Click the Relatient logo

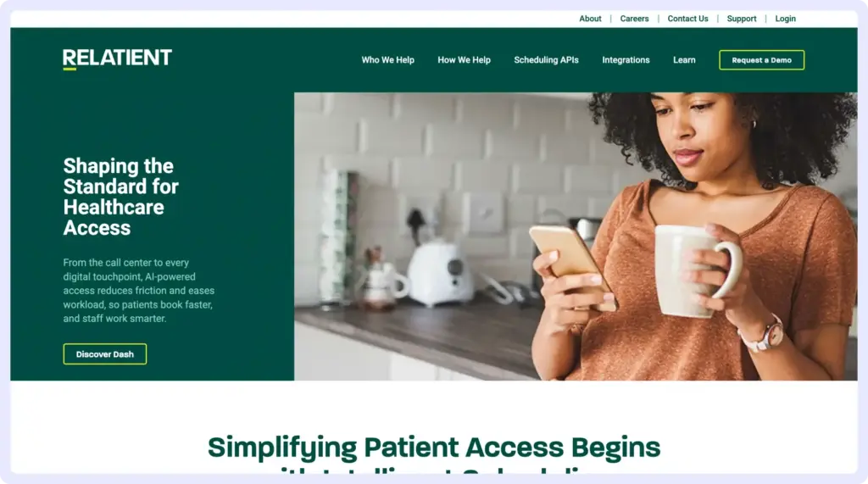click(117, 58)
